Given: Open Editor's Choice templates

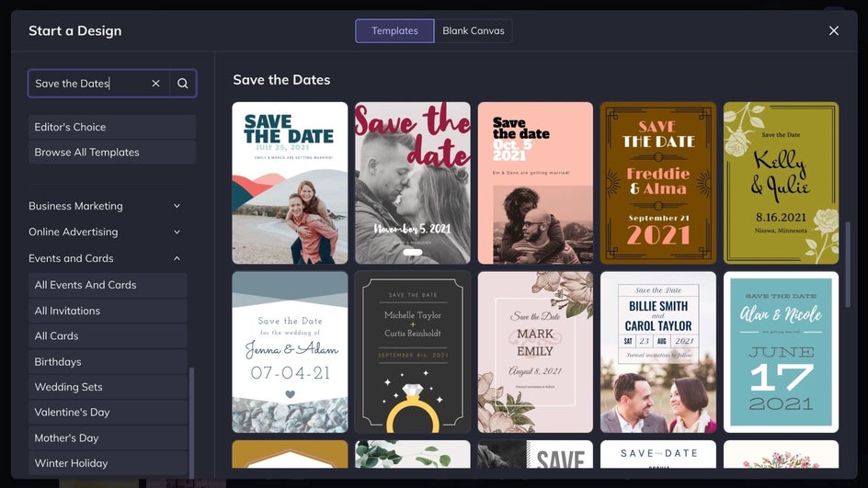Looking at the screenshot, I should pos(112,127).
